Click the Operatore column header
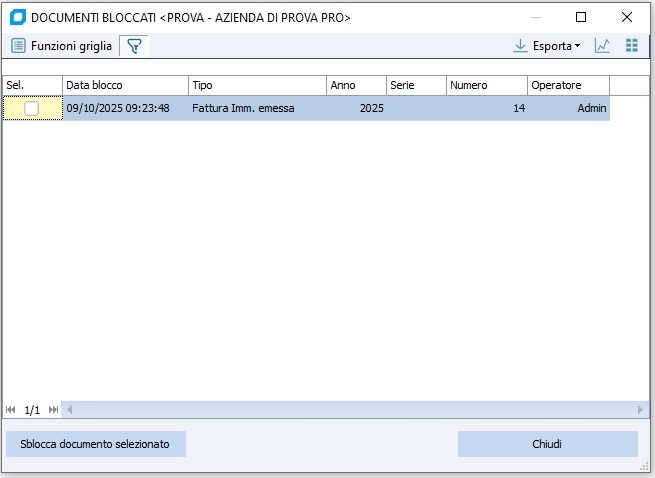 [x=568, y=85]
